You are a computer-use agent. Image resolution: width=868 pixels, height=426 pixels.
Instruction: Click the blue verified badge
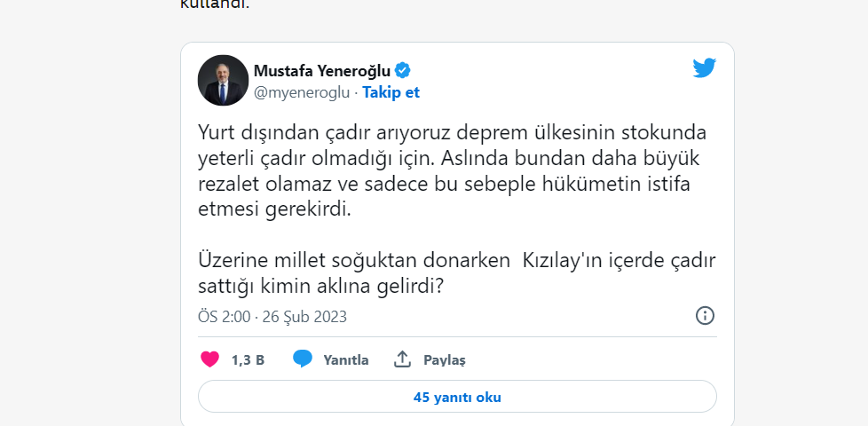click(x=402, y=71)
